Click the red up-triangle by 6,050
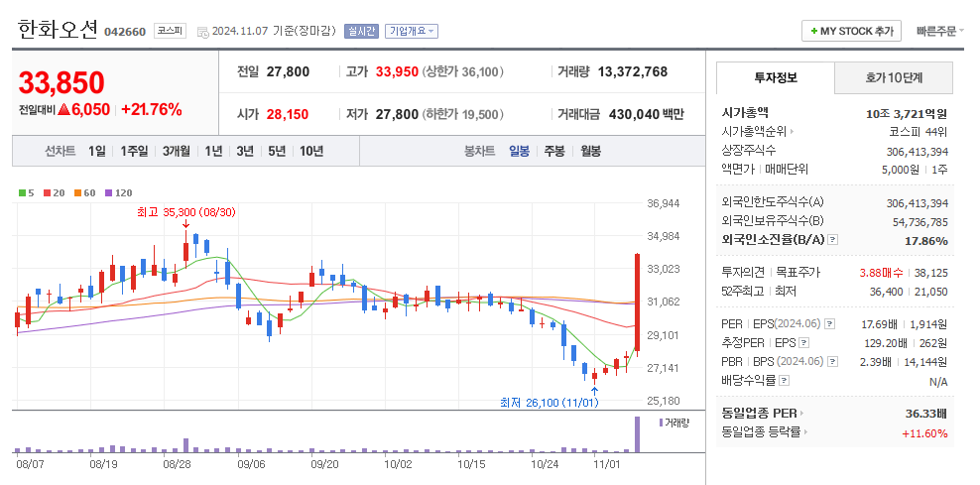The width and height of the screenshot is (980, 485). click(x=63, y=110)
